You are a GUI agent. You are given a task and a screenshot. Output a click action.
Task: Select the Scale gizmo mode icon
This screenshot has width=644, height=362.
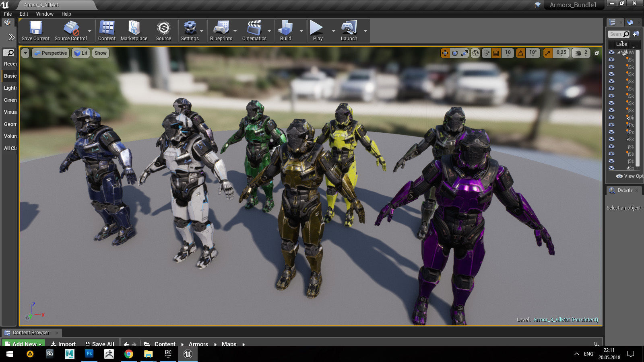coord(464,53)
